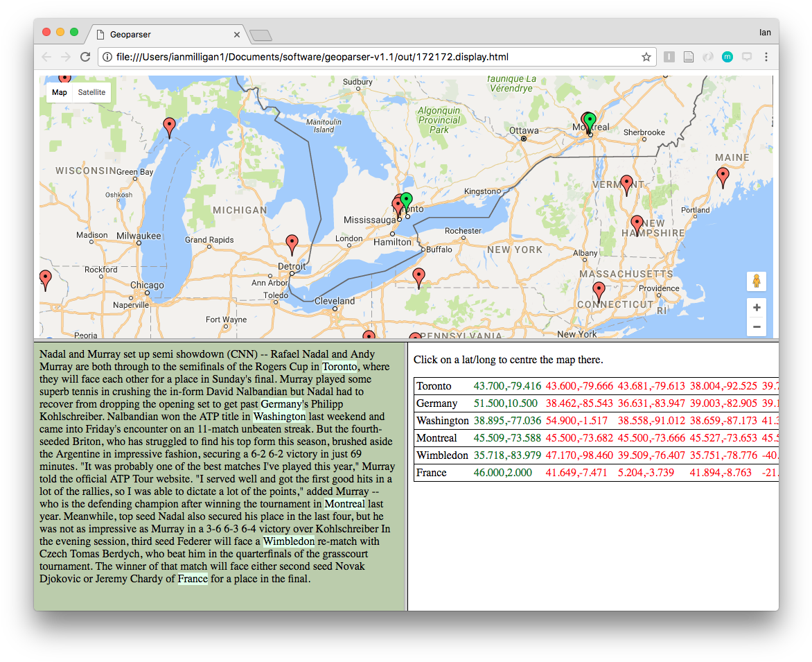Reload the Geoparser page

(85, 57)
